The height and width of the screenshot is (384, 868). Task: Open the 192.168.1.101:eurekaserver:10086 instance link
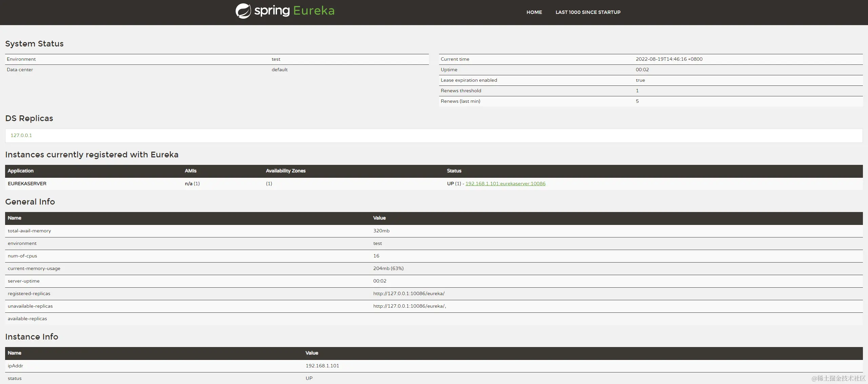(505, 184)
